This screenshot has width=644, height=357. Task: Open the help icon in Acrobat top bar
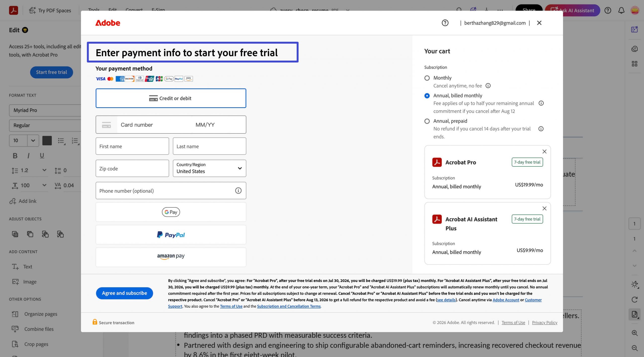pos(608,10)
